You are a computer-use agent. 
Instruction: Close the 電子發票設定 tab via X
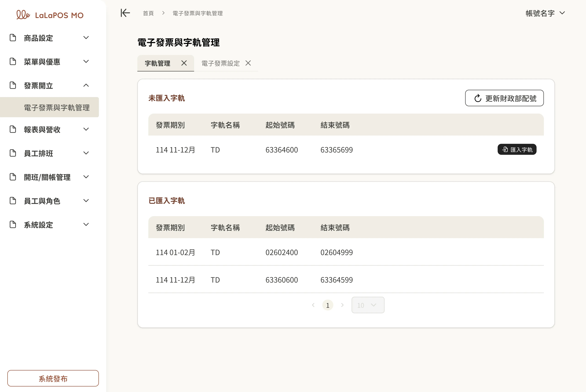click(x=248, y=63)
